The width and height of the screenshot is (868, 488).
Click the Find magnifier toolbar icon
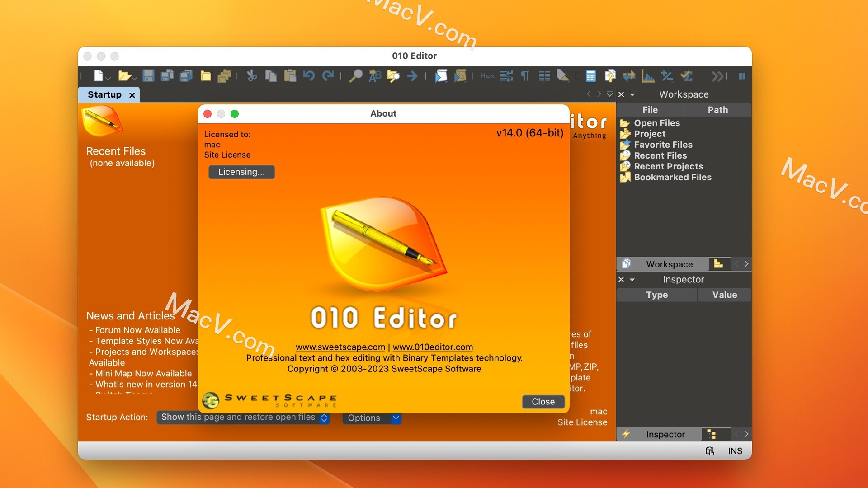click(355, 76)
